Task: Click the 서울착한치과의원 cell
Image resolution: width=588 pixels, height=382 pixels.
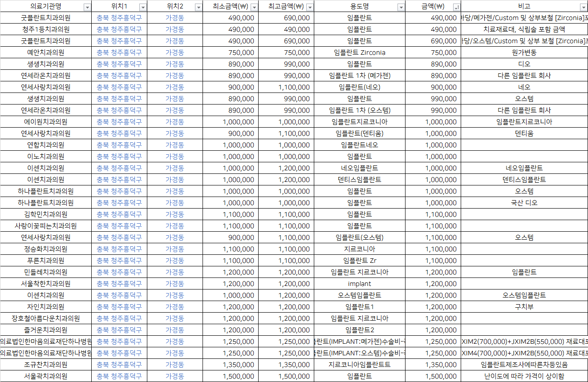Action: tap(46, 284)
